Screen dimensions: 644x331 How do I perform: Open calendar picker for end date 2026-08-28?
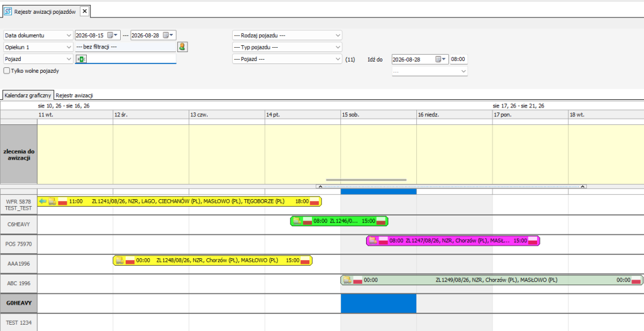click(169, 35)
